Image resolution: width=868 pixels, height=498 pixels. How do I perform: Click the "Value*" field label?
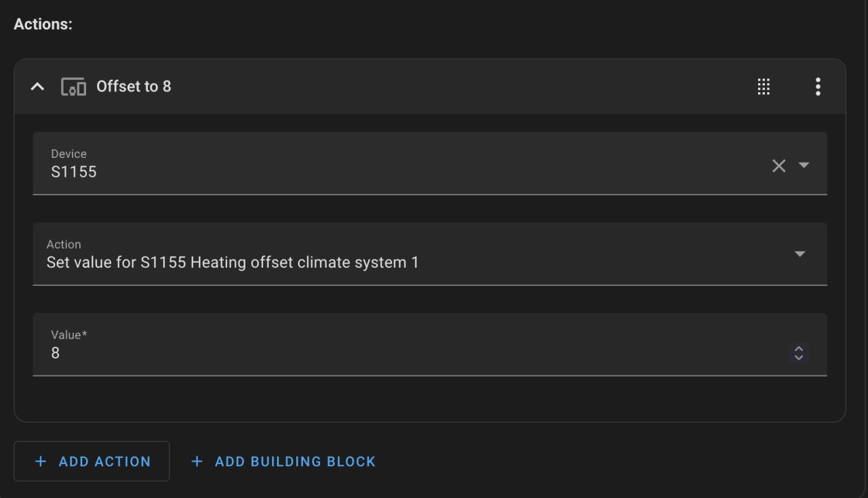point(69,335)
